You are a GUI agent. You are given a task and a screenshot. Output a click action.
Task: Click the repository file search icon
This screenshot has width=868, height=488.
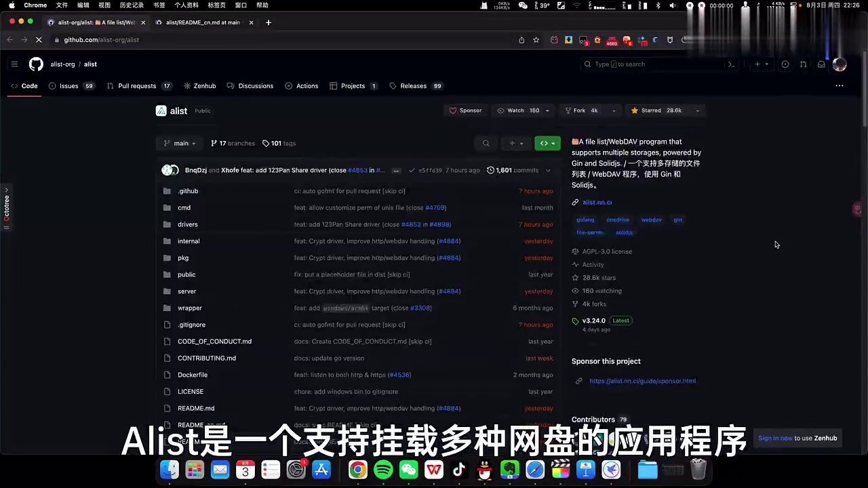[x=486, y=143]
